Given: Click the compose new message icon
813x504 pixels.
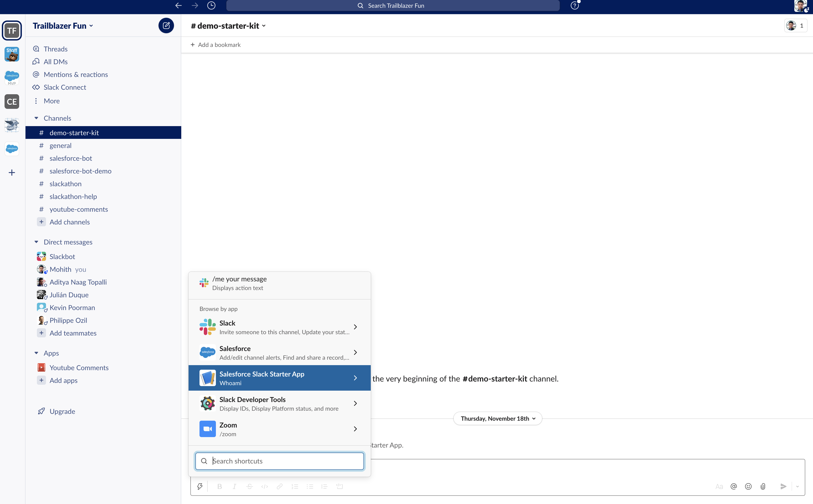Looking at the screenshot, I should click(166, 26).
